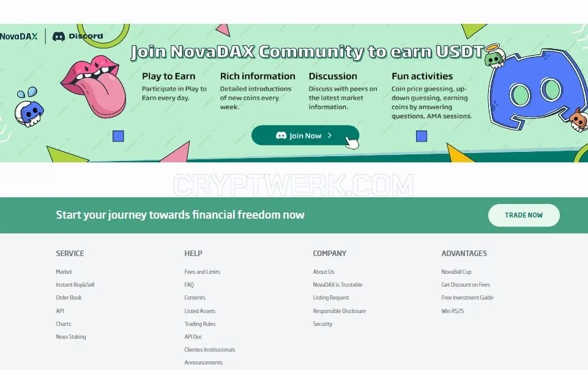This screenshot has width=588, height=370.
Task: Open the Announcements link
Action: [203, 363]
